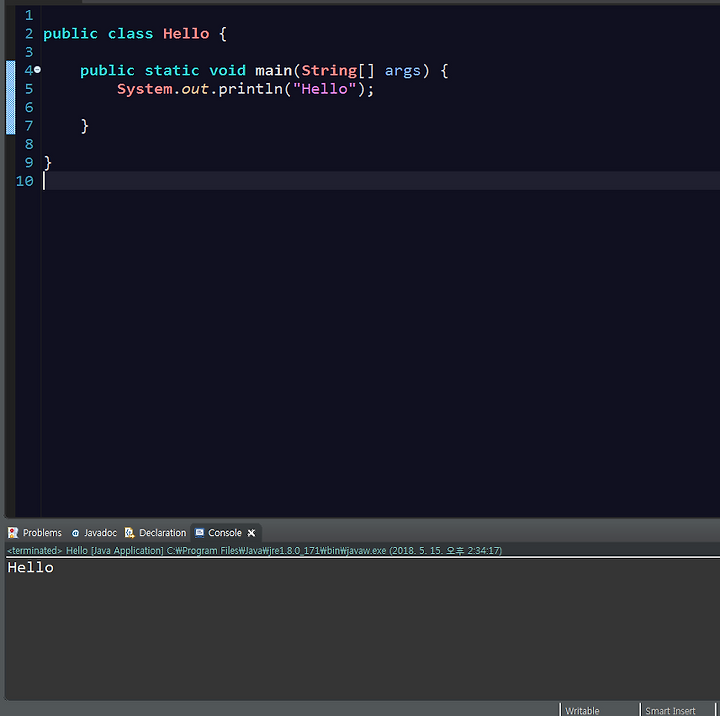This screenshot has width=720, height=716.
Task: Click the args parameter
Action: (403, 70)
